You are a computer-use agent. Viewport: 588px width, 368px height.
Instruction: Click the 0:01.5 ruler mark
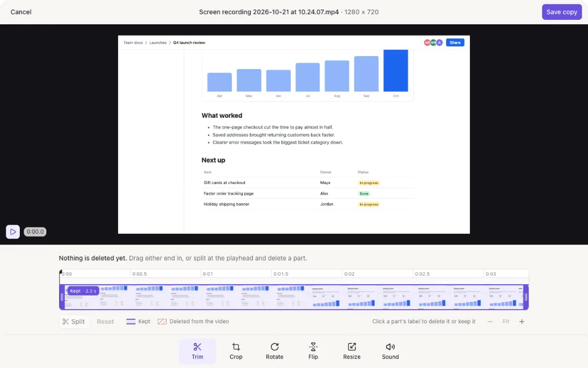click(x=280, y=274)
